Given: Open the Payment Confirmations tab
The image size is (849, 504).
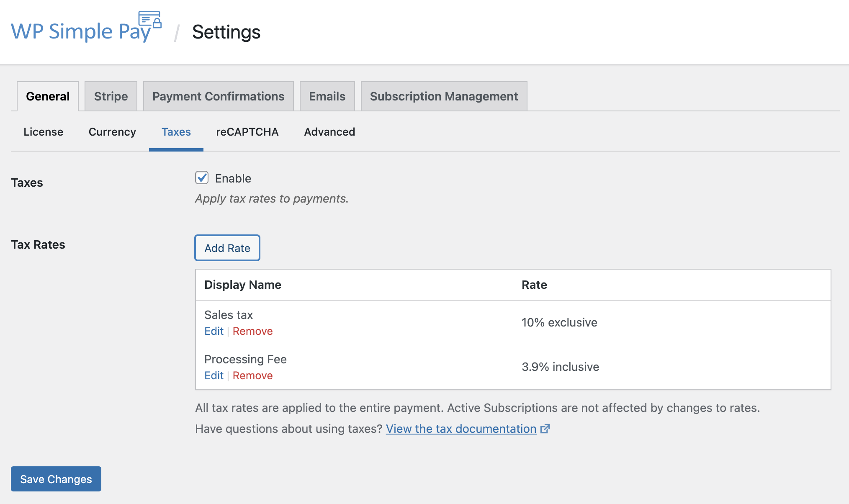Looking at the screenshot, I should (218, 96).
